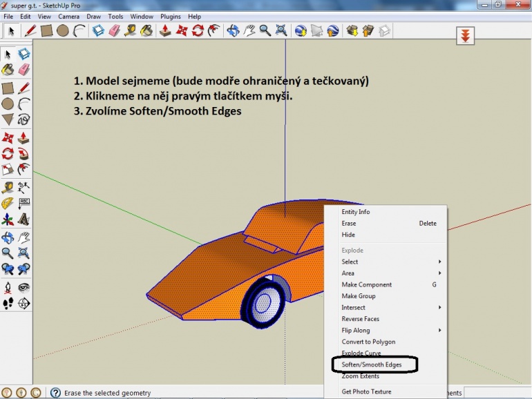Screen dimensions: 532x399
Task: Click the Google Earth Get Current View icon
Action: pos(301,30)
